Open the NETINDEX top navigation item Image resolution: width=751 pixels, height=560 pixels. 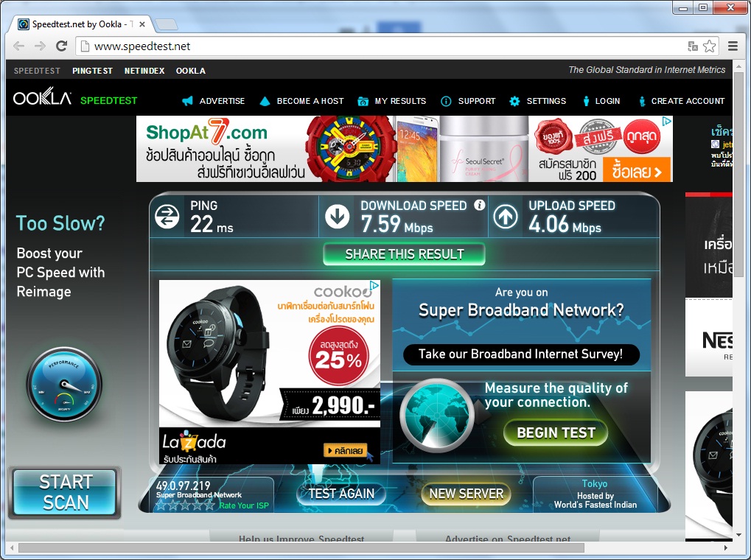(x=144, y=71)
